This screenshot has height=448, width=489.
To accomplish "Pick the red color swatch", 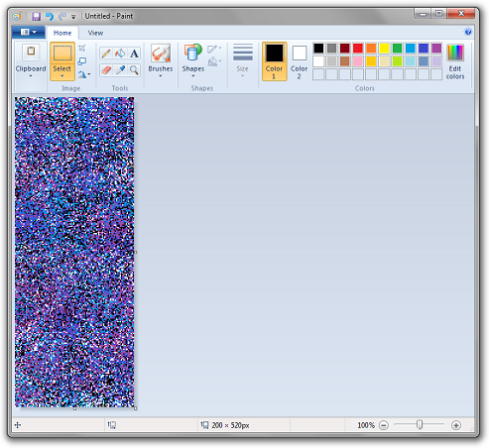I will point(358,49).
